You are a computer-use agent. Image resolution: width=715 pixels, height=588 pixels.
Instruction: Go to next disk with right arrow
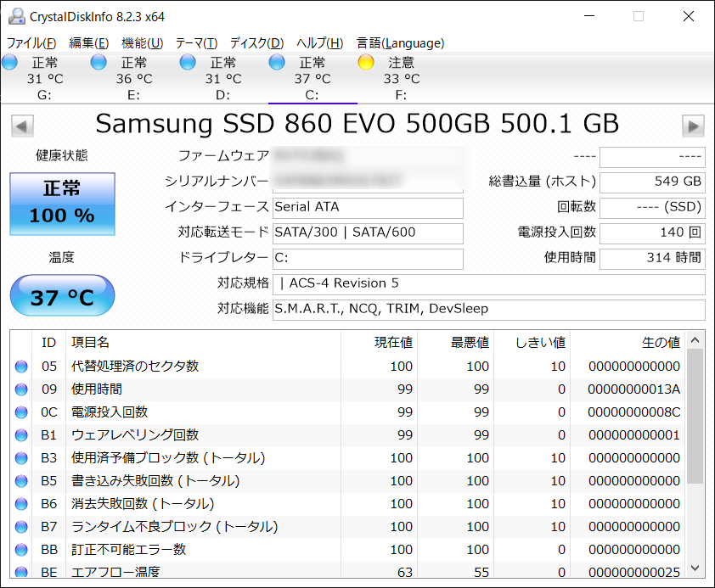(693, 126)
